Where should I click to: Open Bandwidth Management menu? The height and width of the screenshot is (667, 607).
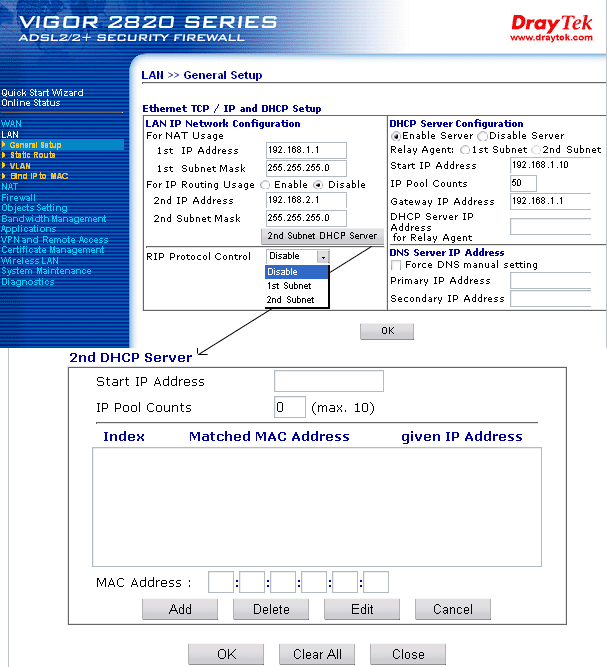[x=54, y=219]
